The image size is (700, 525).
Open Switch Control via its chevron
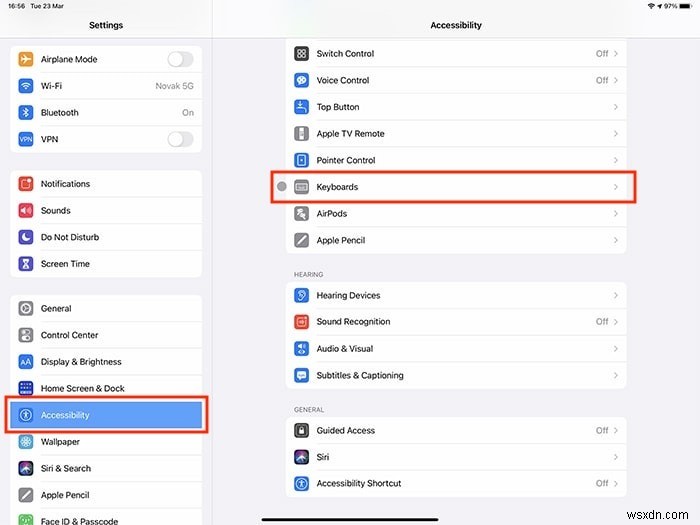click(616, 54)
